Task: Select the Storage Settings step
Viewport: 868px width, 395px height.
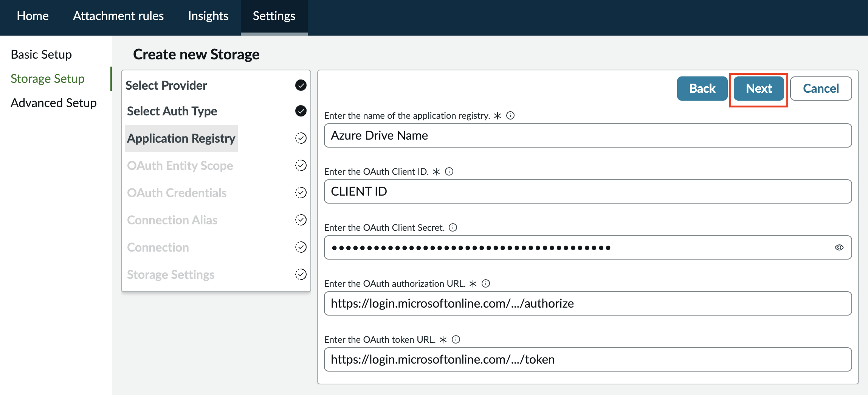Action: click(171, 275)
